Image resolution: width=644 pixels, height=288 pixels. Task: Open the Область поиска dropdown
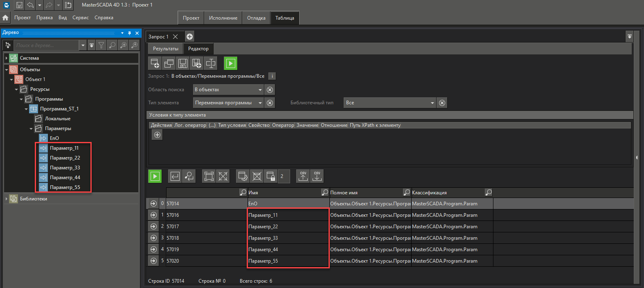(260, 90)
